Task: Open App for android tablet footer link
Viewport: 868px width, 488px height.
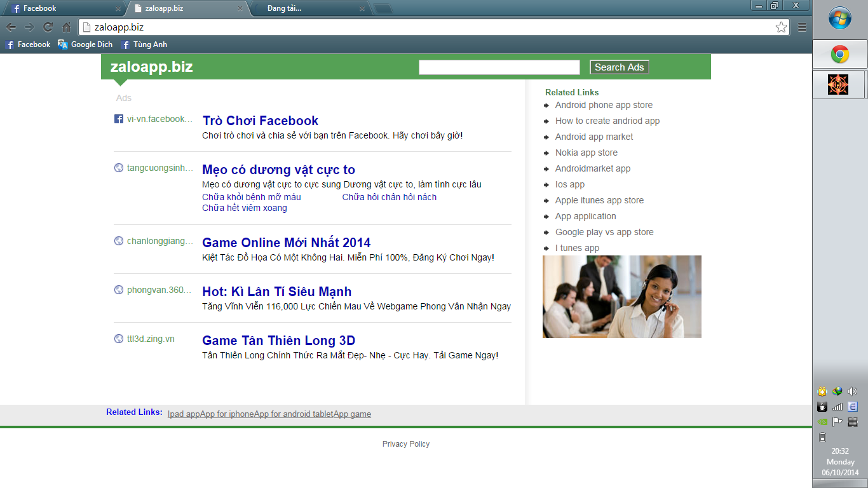Action: (x=294, y=414)
